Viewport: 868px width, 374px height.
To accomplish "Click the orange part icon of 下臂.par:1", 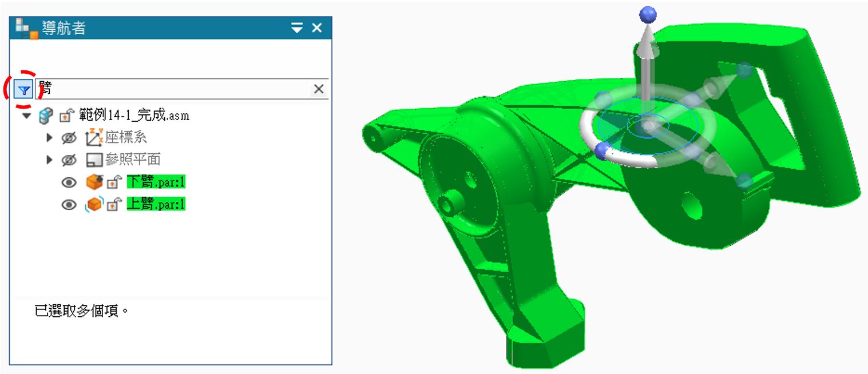I will coord(94,182).
